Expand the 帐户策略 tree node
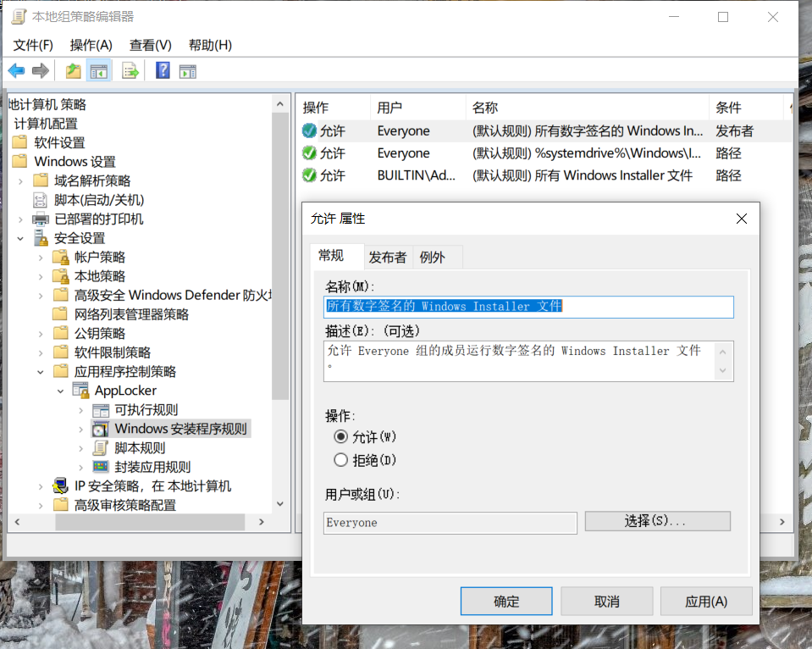This screenshot has width=812, height=649. tap(41, 258)
